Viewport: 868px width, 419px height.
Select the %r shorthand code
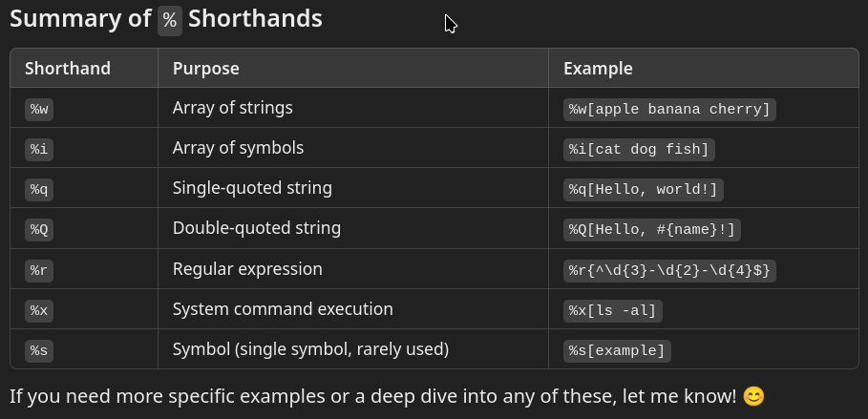pyautogui.click(x=39, y=270)
